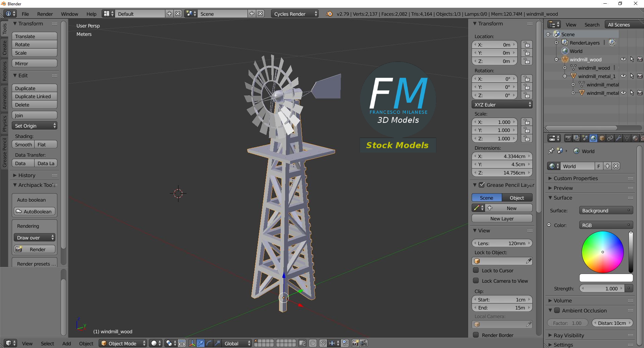The width and height of the screenshot is (644, 348).
Task: Open the Global transform orientation dropdown
Action: [237, 343]
